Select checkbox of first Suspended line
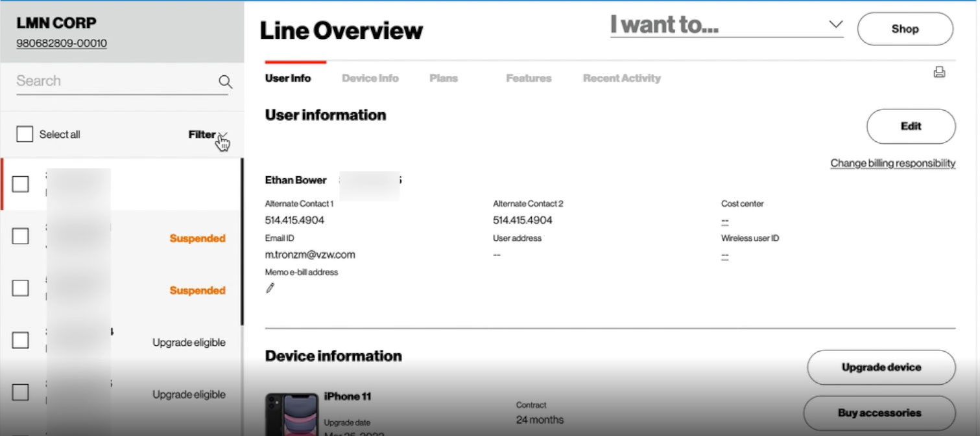 (21, 236)
